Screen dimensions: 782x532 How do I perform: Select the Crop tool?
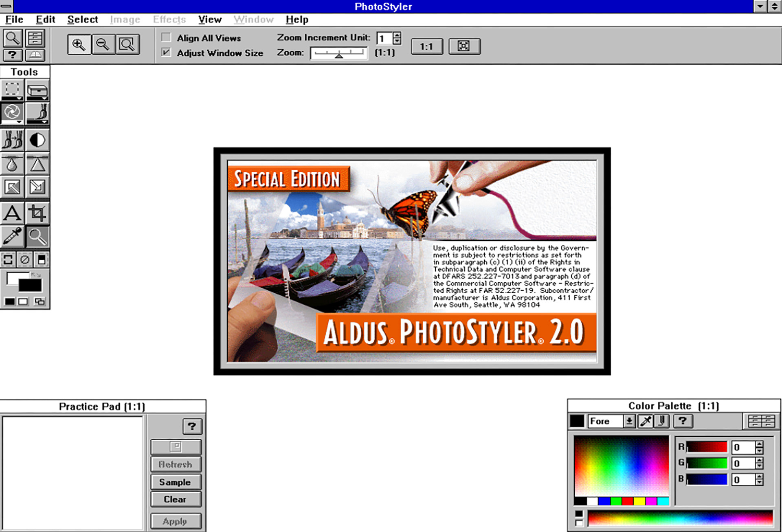(37, 213)
